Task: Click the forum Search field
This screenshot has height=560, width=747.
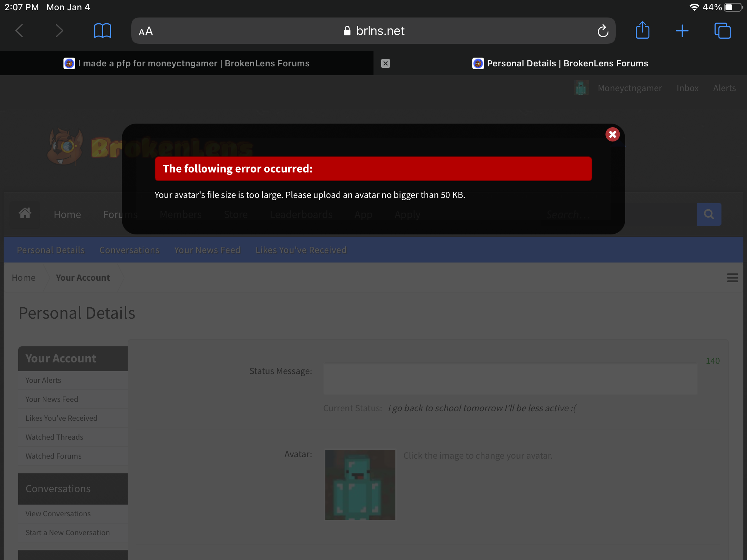Action: point(618,214)
